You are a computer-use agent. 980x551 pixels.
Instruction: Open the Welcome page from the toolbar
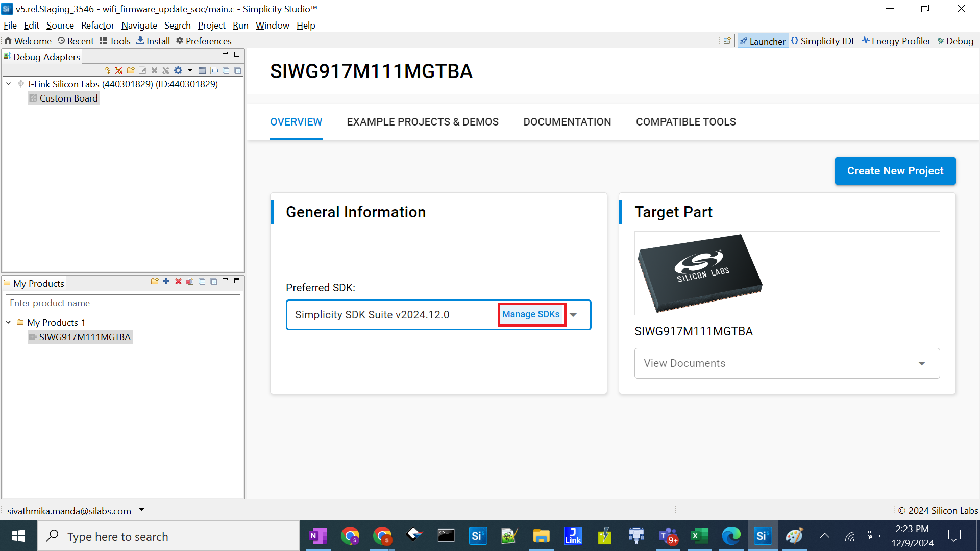pos(28,41)
